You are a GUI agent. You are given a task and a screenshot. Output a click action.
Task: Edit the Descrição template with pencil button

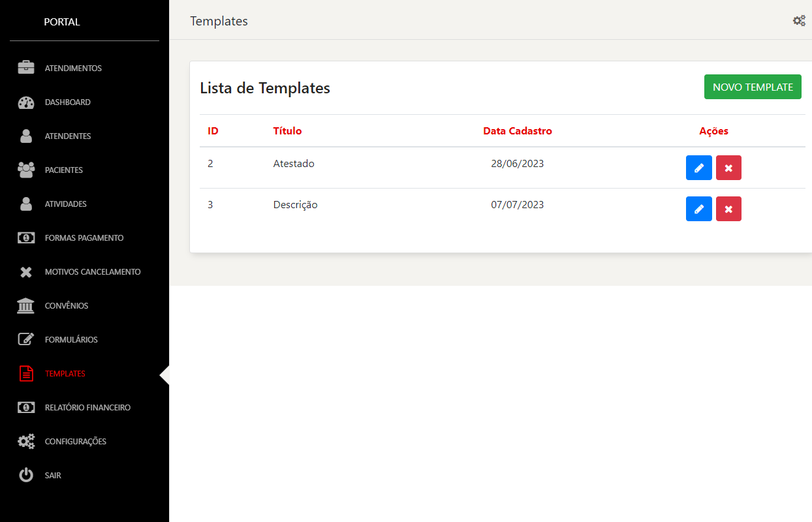(x=698, y=209)
